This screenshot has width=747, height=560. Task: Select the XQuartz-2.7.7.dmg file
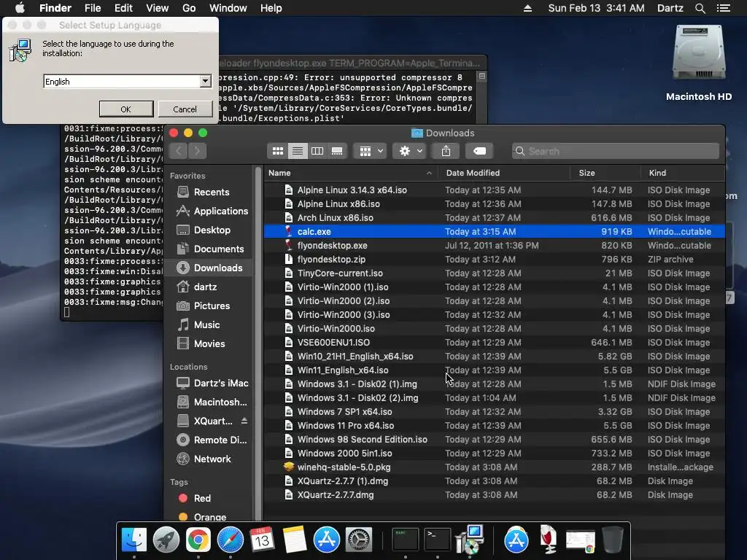click(x=495, y=495)
